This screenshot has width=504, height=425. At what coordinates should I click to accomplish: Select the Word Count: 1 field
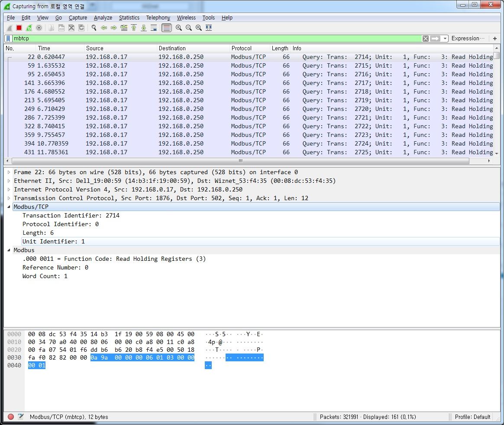coord(45,276)
